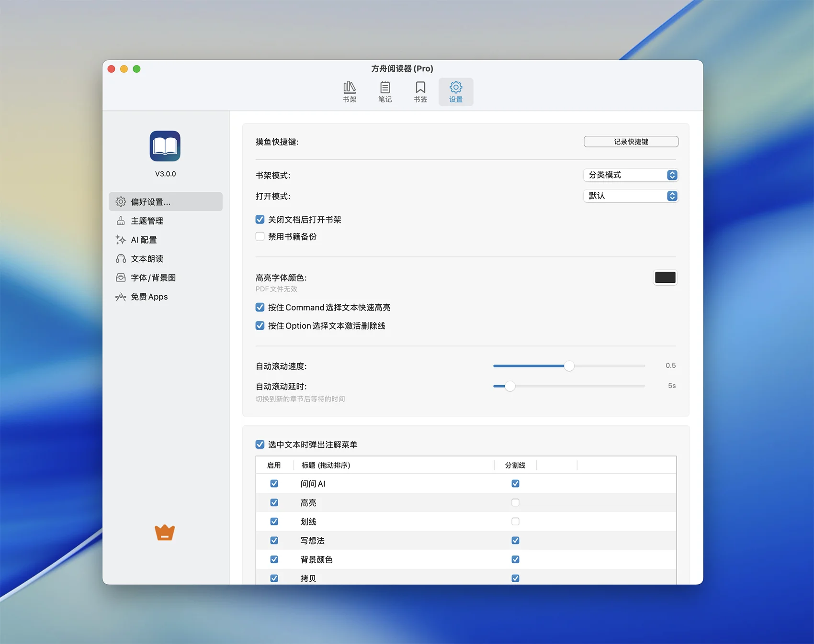
Task: Open 字体/背景图 settings in sidebar
Action: tap(153, 278)
